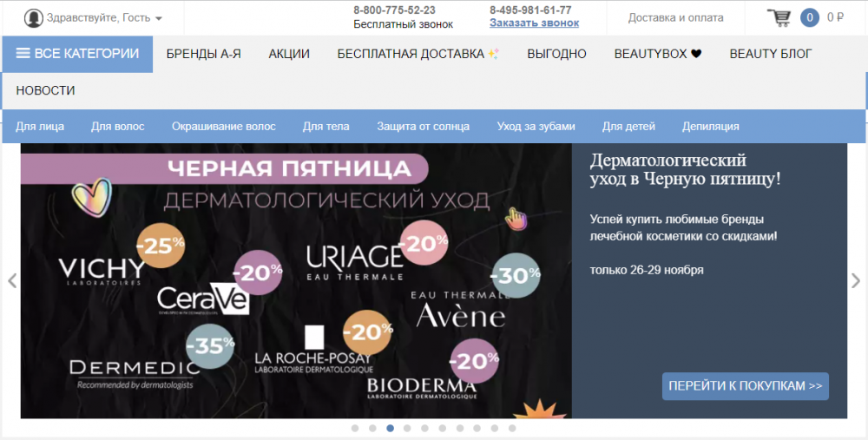The image size is (868, 440).
Task: Click the ПЕРЕЙТИ К ПОКУПКАМ button
Action: point(745,386)
